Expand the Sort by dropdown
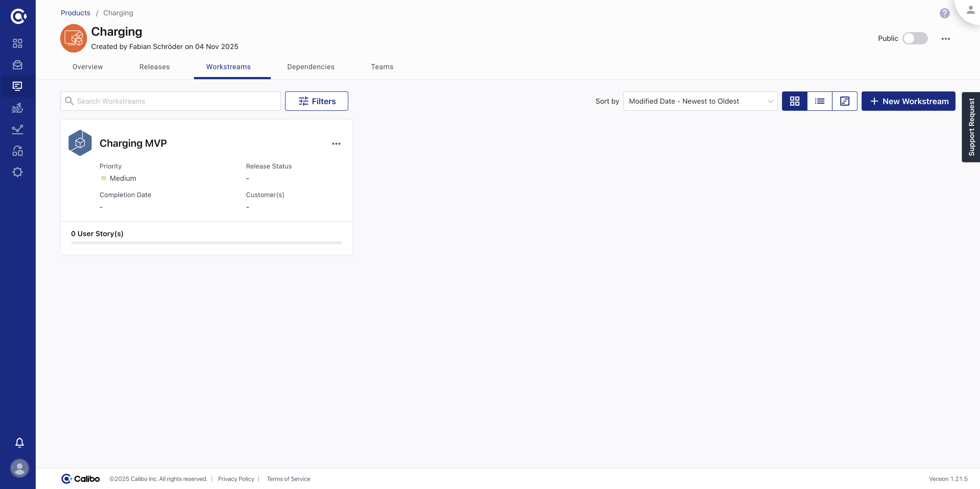 700,101
